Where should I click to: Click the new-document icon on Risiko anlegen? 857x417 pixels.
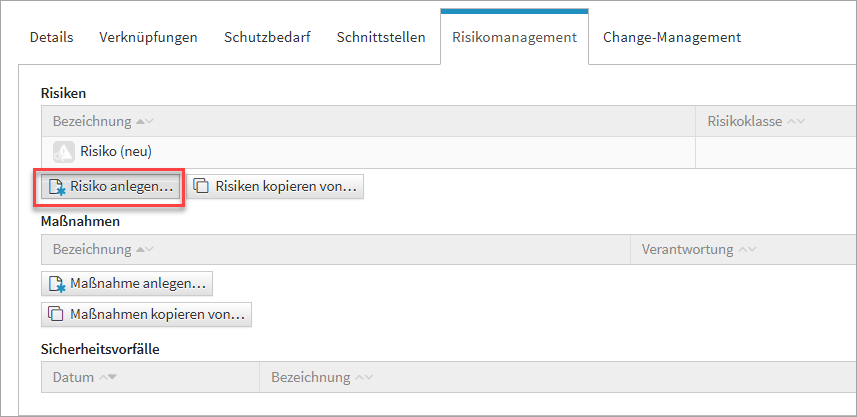point(58,187)
